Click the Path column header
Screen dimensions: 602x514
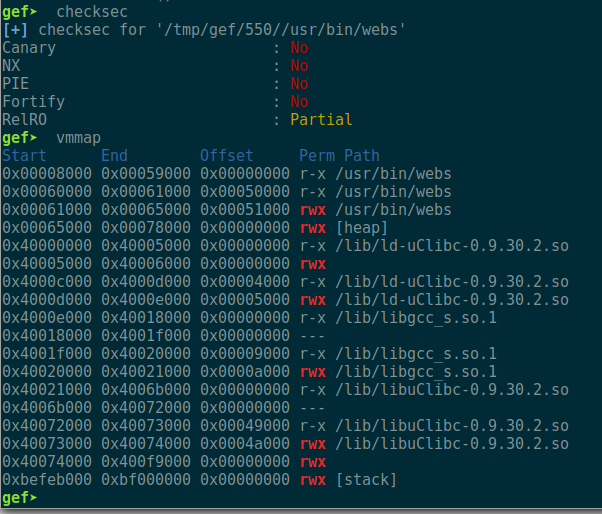point(362,155)
